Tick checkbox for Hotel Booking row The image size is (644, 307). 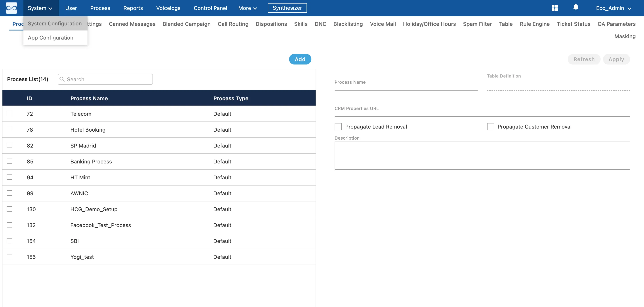10,129
